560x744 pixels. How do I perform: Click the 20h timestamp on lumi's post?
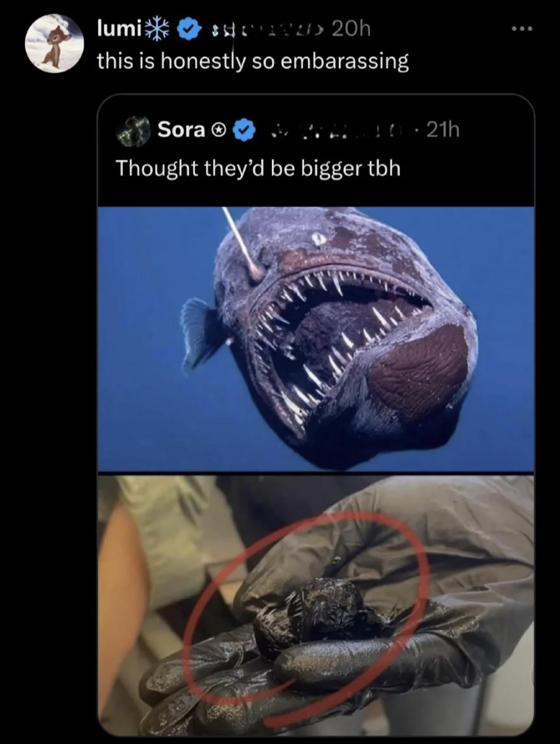pyautogui.click(x=351, y=29)
